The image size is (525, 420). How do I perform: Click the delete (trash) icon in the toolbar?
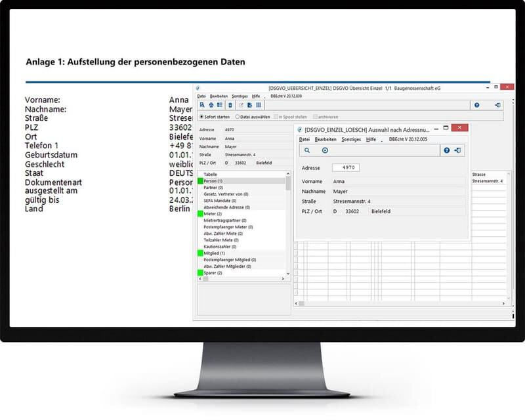pyautogui.click(x=230, y=105)
